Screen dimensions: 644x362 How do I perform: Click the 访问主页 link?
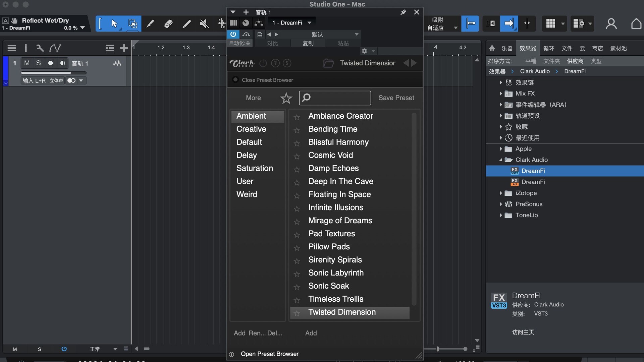523,332
